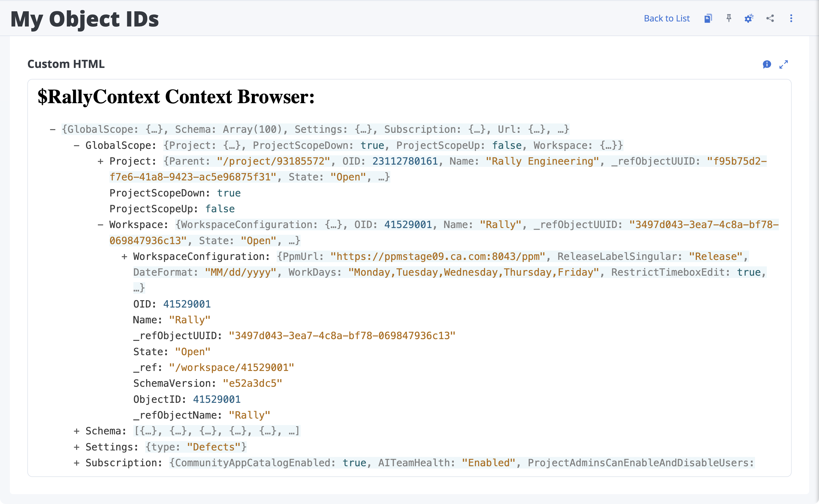Open the three-dot more options menu

(791, 18)
